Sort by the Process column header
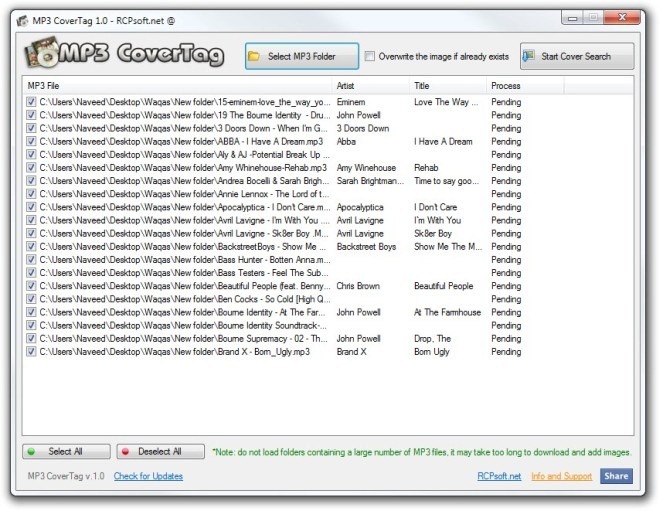 pos(525,85)
